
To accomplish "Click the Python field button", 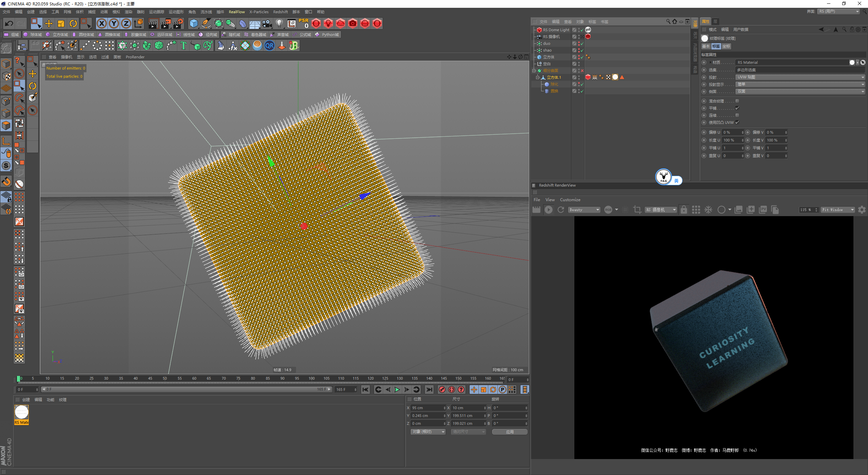I will pos(327,35).
